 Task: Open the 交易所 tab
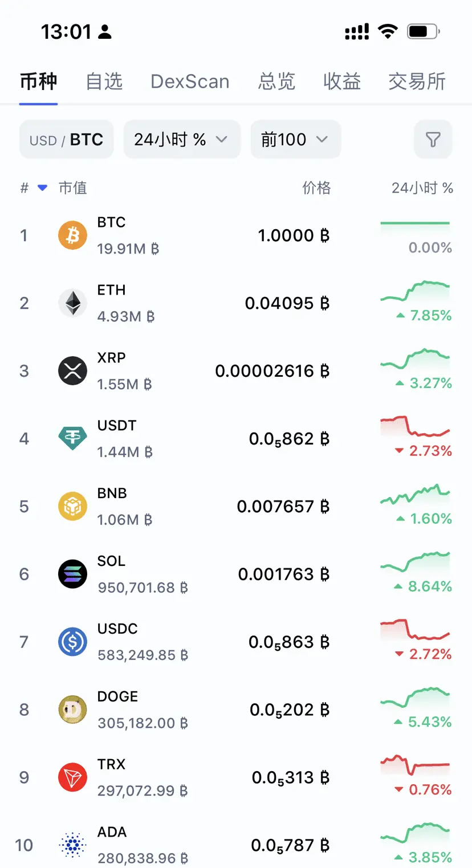point(417,81)
